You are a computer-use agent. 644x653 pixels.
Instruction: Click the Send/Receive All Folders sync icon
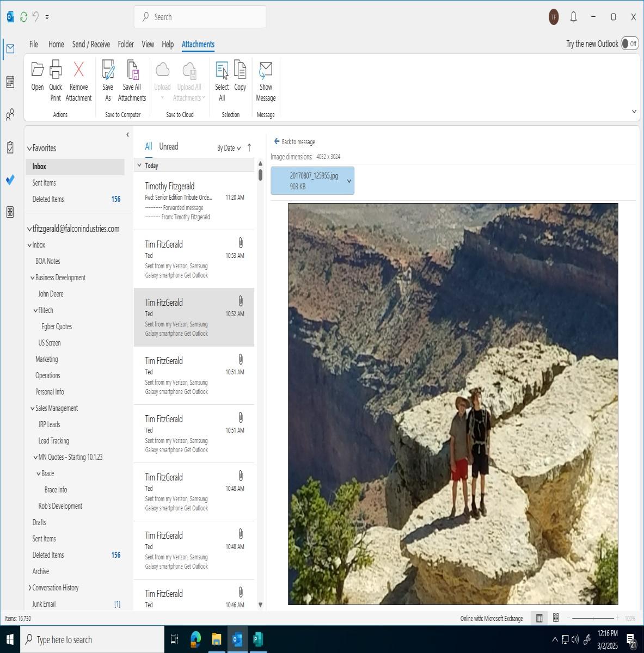[23, 17]
